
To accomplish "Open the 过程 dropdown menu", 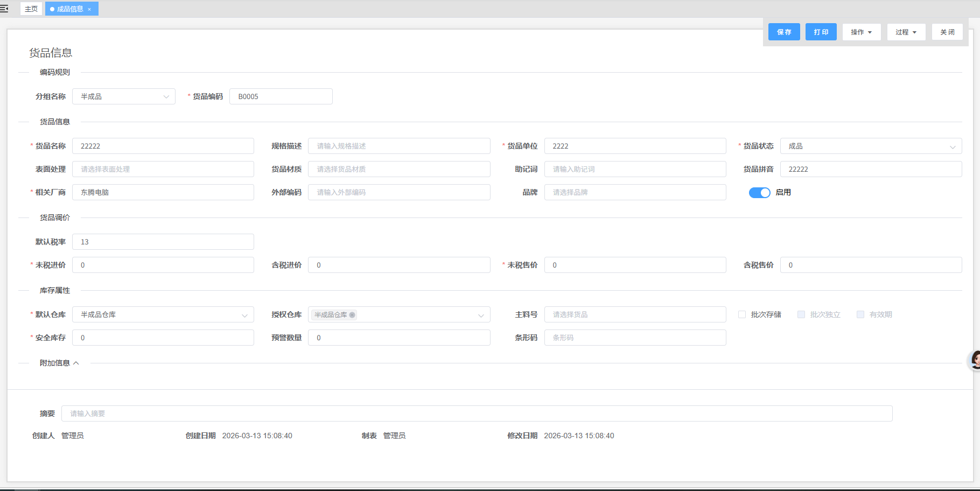I will click(x=906, y=32).
